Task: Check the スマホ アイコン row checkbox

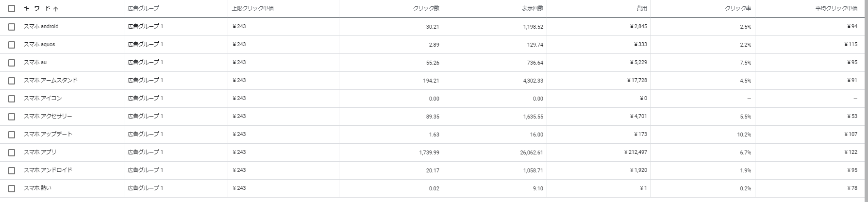Action: (x=12, y=99)
